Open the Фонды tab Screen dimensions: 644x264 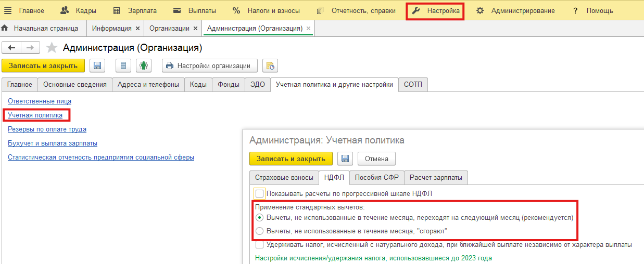point(229,85)
